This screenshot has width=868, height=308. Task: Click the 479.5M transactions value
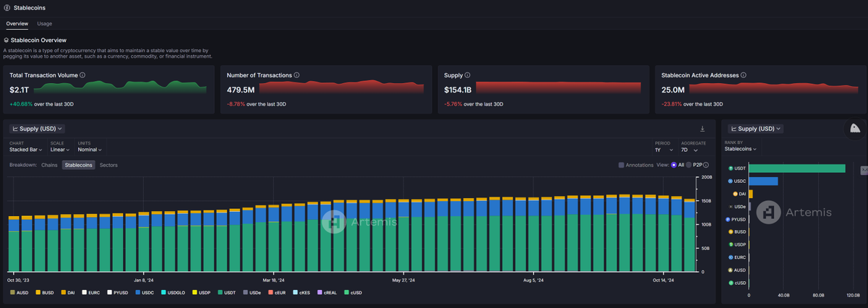241,90
